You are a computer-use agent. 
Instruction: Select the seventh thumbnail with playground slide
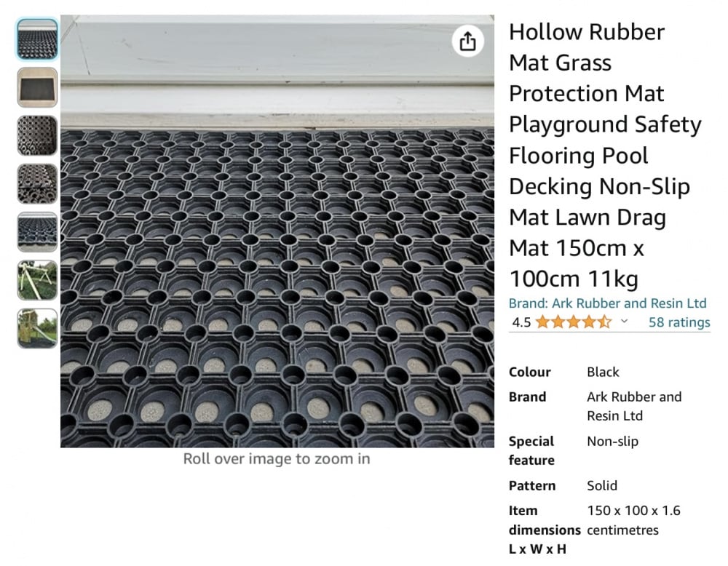37,329
